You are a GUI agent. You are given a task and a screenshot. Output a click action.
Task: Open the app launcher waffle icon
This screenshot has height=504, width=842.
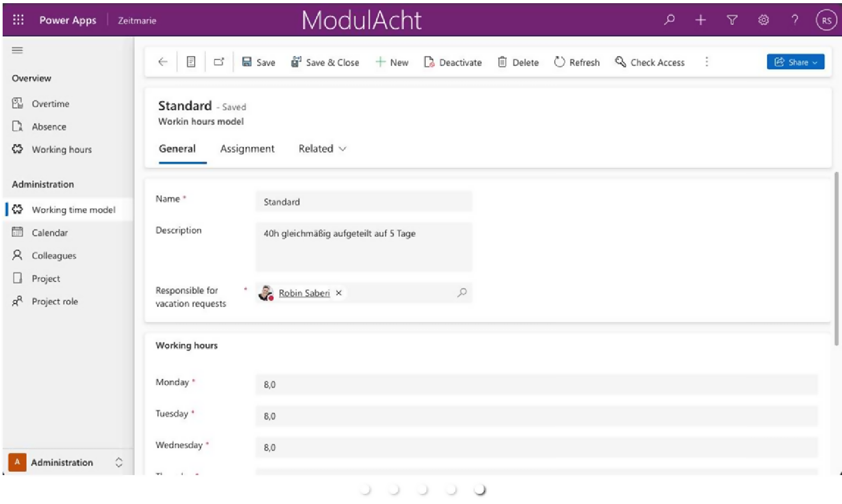(18, 20)
